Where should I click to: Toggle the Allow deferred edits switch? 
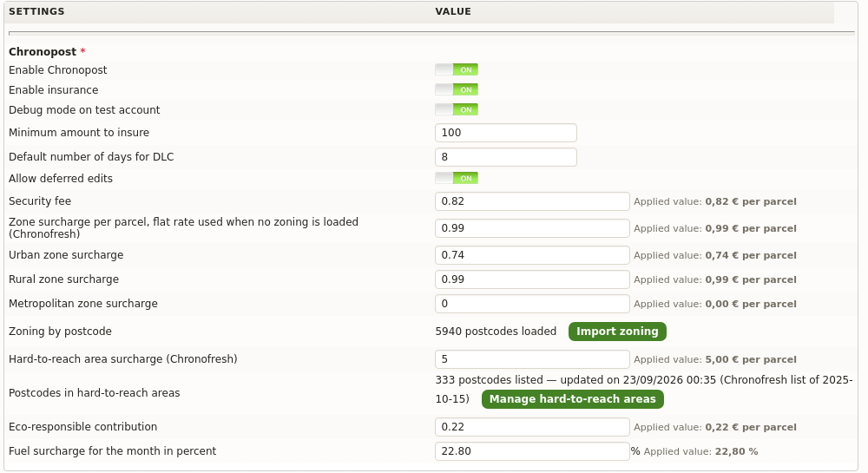(x=457, y=178)
